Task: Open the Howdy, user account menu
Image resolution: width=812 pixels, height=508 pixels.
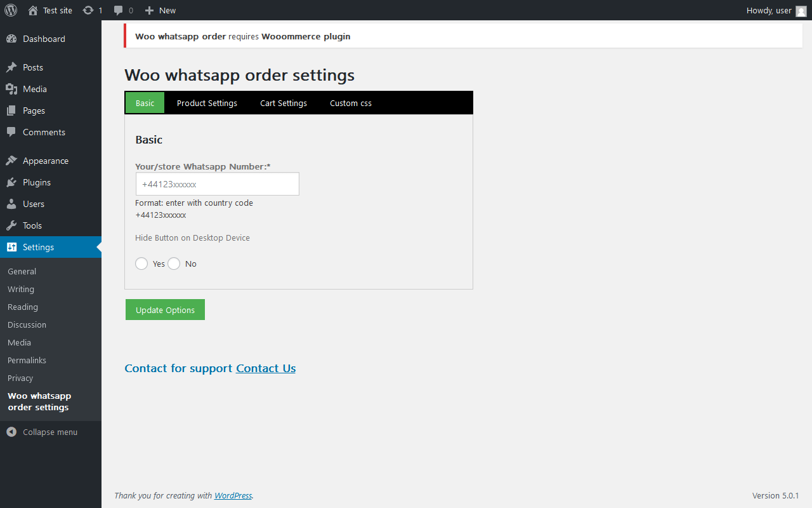Action: 776,10
